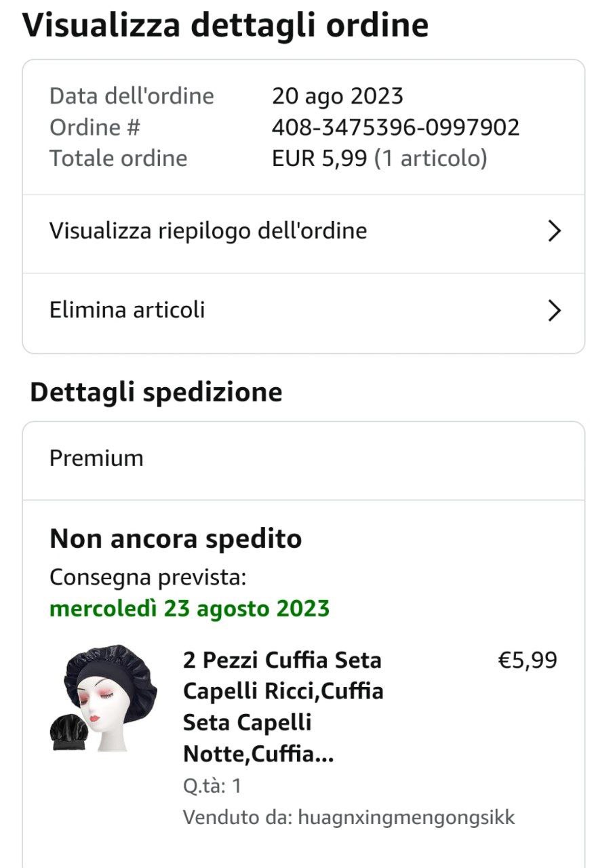This screenshot has height=868, width=594.
Task: Click the Consegna prevista label
Action: (x=147, y=578)
